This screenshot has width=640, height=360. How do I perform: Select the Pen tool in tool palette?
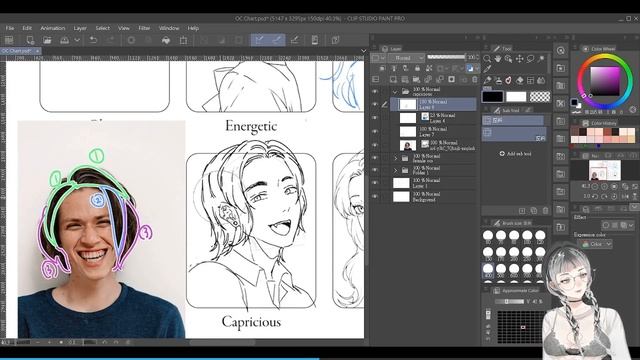point(487,80)
